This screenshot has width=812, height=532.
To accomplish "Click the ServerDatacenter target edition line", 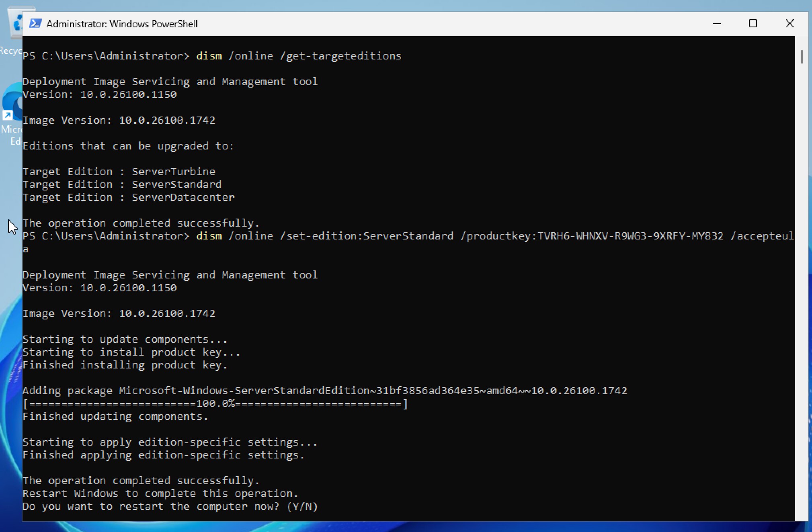I will pyautogui.click(x=129, y=197).
